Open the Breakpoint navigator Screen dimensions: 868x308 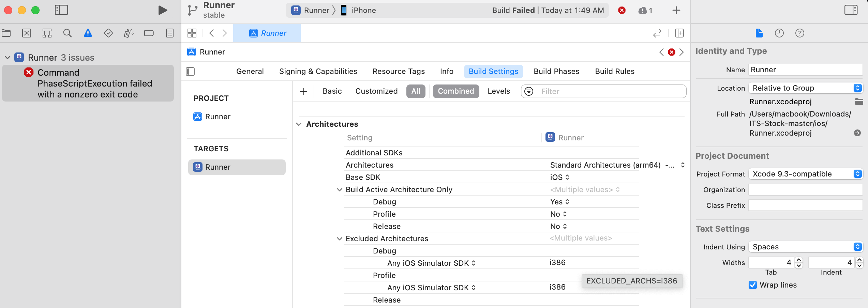click(x=149, y=33)
